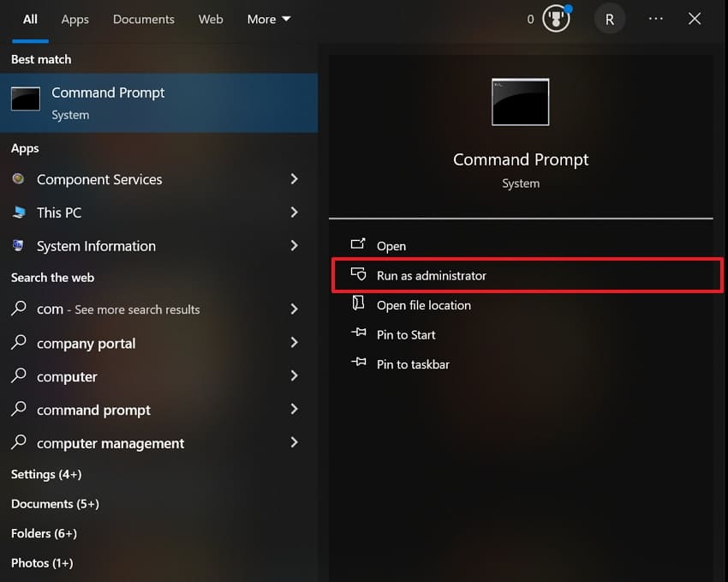Click the This PC app icon
The height and width of the screenshot is (582, 728).
pos(19,213)
